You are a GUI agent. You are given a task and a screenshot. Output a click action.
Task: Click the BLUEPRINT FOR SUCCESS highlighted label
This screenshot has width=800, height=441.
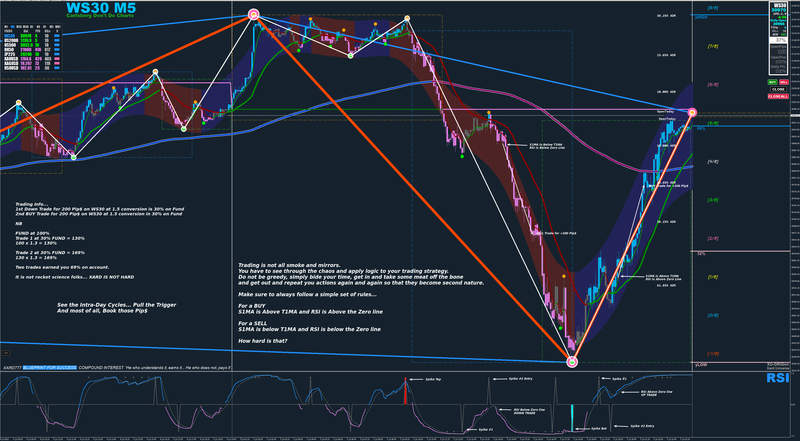tap(49, 368)
